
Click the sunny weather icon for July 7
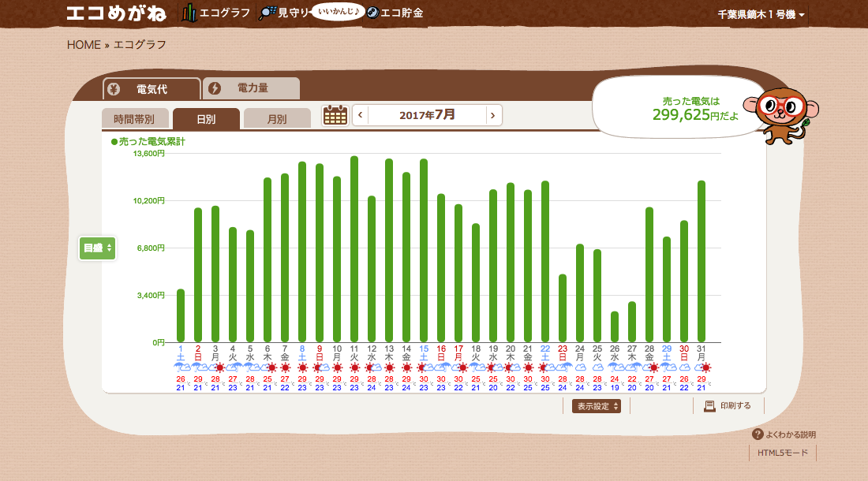click(285, 367)
